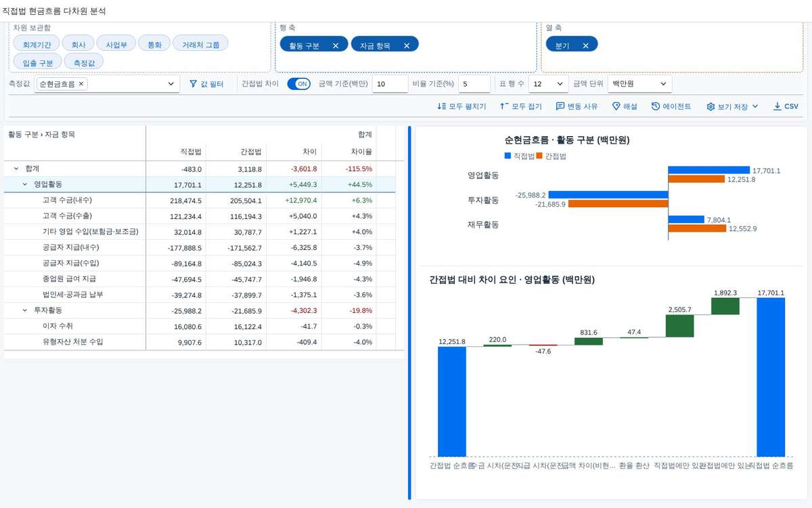Collapse the 합계 row
The image size is (812, 508).
click(16, 168)
